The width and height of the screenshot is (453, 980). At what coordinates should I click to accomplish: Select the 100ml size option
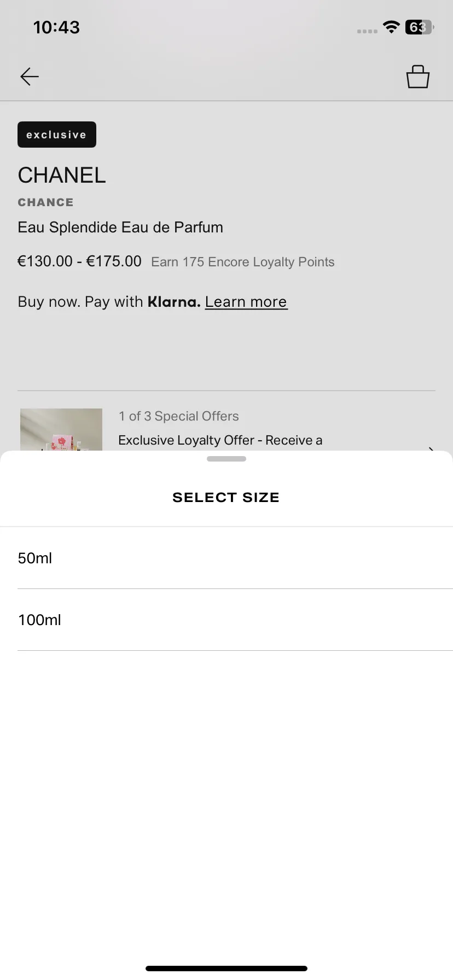[226, 620]
